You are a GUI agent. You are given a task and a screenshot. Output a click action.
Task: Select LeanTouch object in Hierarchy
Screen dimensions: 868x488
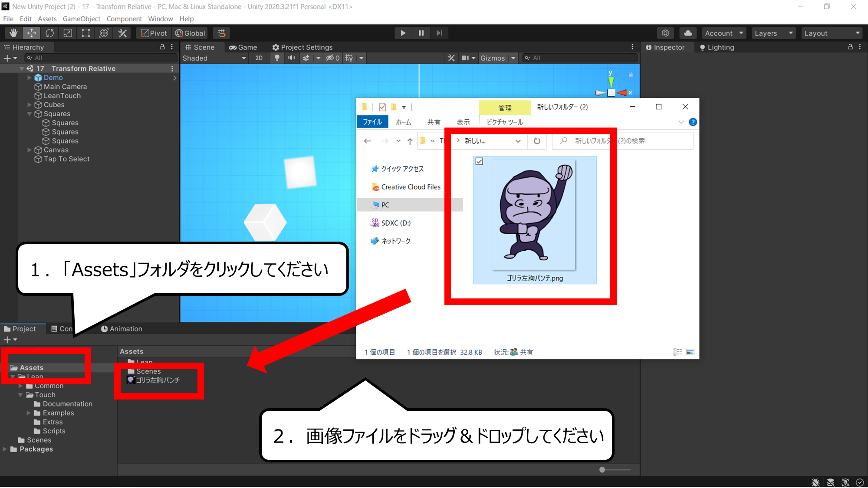[62, 96]
